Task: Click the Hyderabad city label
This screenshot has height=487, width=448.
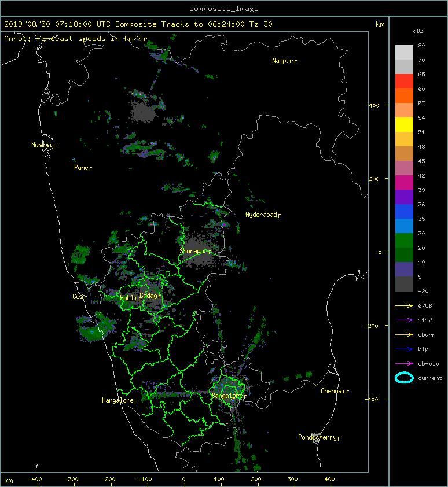Action: tap(261, 215)
